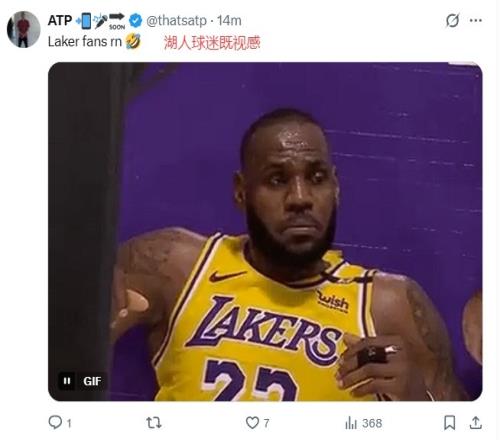The image size is (500, 440).
Task: Open the GIF media of the Lakers player
Action: pyautogui.click(x=265, y=231)
